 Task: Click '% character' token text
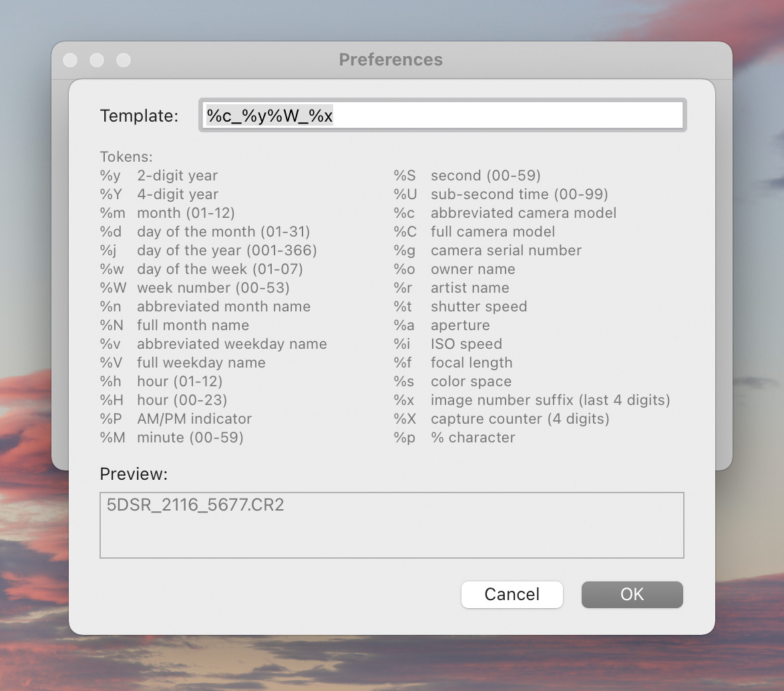click(x=473, y=437)
